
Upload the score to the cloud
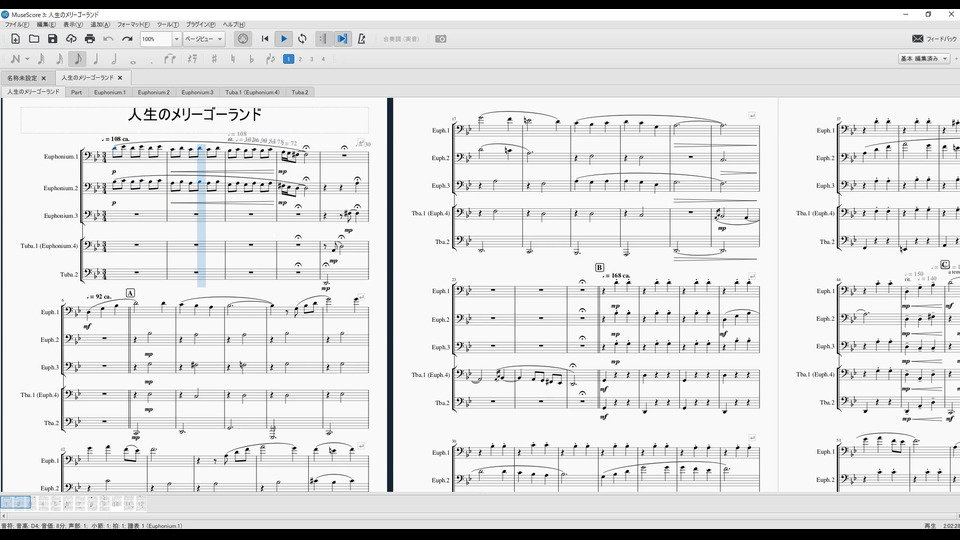[71, 39]
